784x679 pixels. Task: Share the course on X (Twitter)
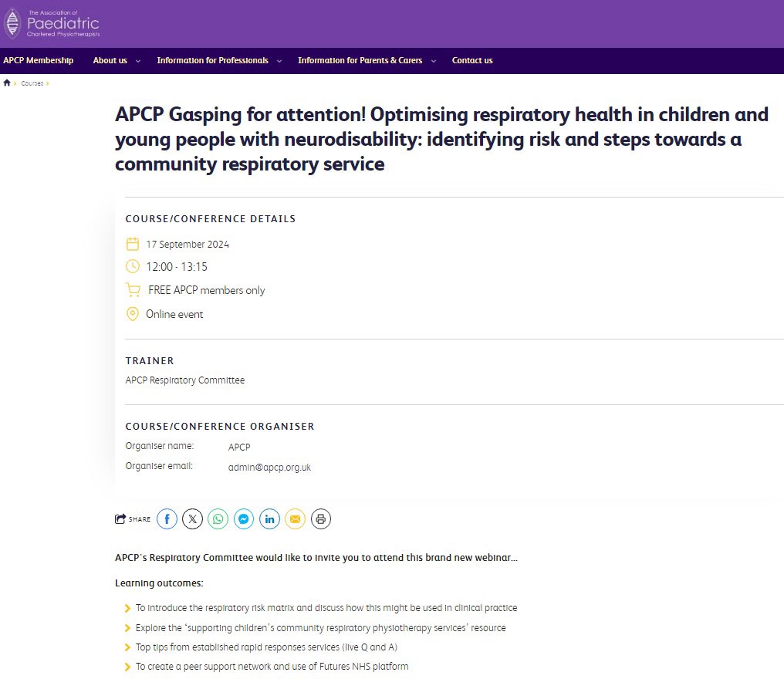pos(192,519)
